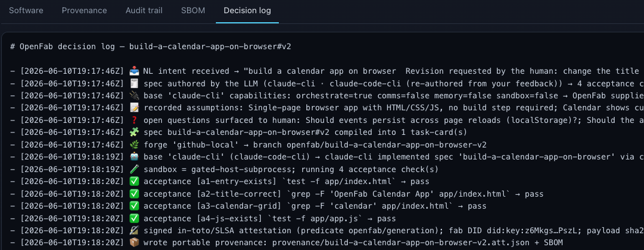Click the package emoji before wrote portable provenance

coord(134,243)
